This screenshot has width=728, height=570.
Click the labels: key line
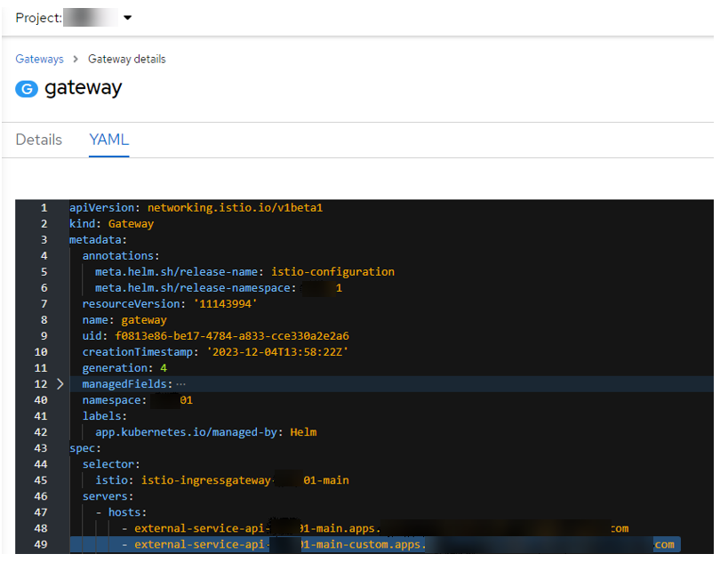105,416
